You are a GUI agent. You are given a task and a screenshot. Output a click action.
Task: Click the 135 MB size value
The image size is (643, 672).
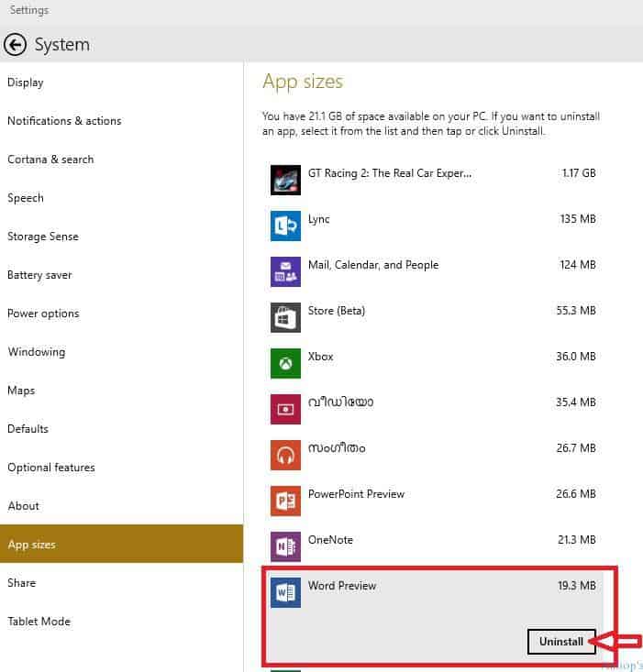(578, 219)
